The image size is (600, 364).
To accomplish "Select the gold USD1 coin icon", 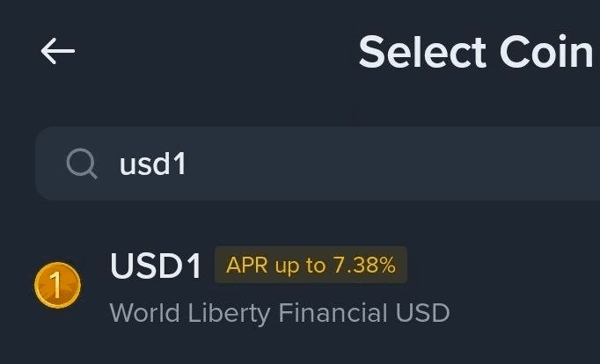I will 57,286.
